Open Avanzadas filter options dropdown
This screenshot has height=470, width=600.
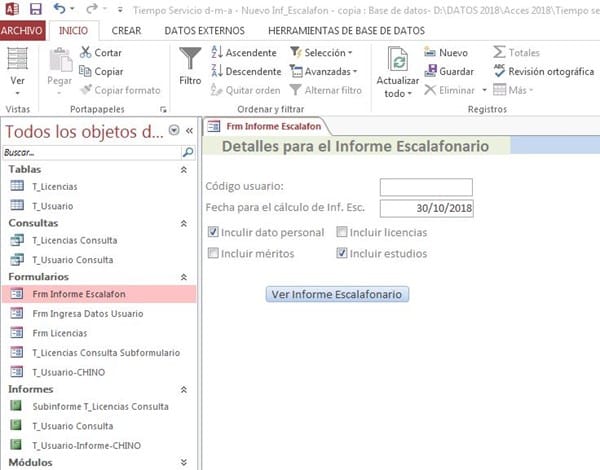pyautogui.click(x=323, y=71)
